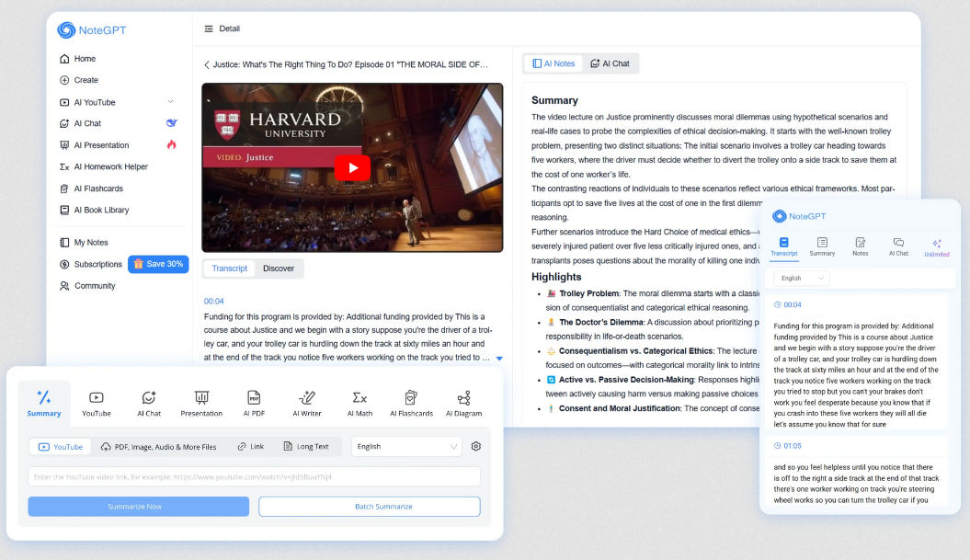970x560 pixels.
Task: Open Subscriptions in the sidebar
Action: click(x=91, y=264)
